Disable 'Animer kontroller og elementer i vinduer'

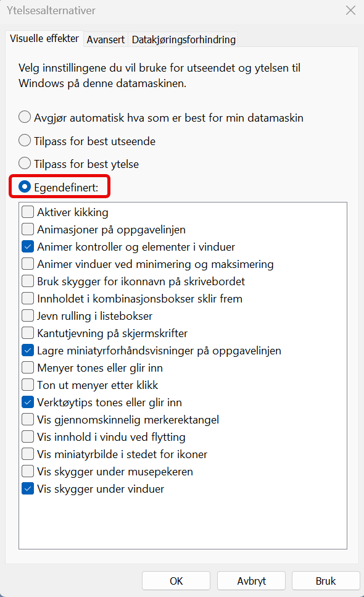click(x=27, y=246)
